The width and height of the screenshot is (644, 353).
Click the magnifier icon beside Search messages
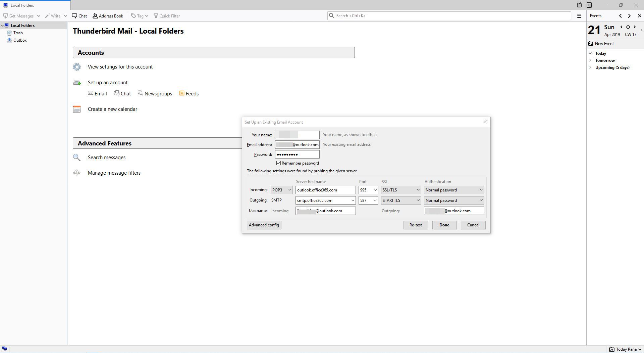pos(77,158)
